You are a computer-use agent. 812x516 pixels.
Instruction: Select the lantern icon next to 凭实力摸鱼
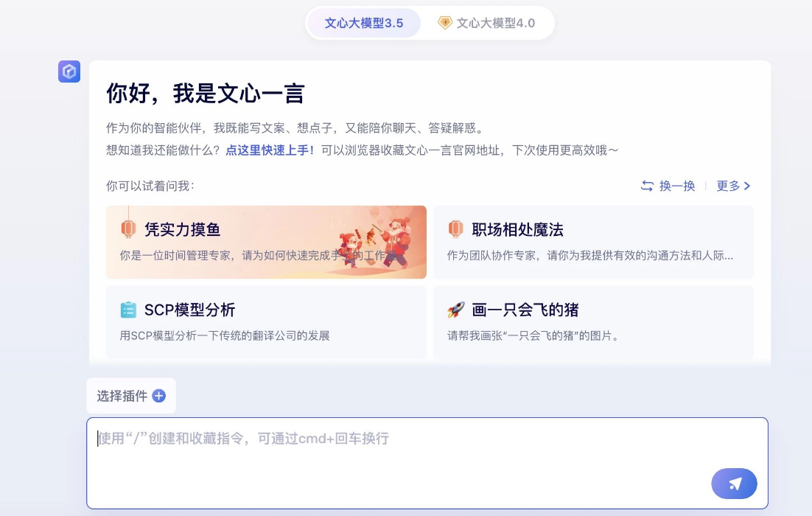(128, 230)
